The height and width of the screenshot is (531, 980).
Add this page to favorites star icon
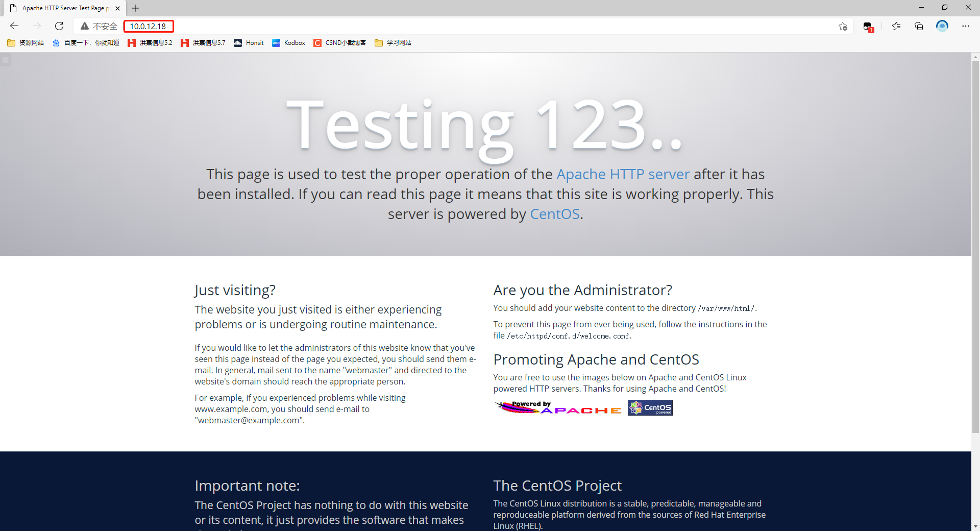click(843, 26)
